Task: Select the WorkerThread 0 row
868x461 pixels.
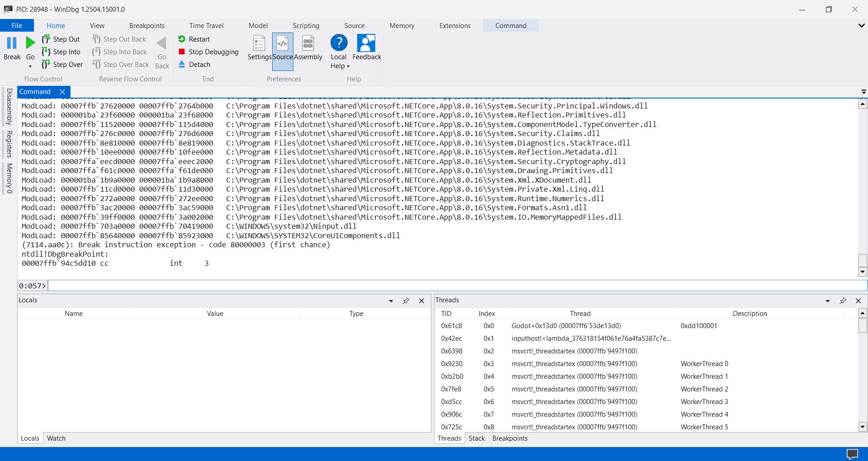Action: [x=646, y=364]
